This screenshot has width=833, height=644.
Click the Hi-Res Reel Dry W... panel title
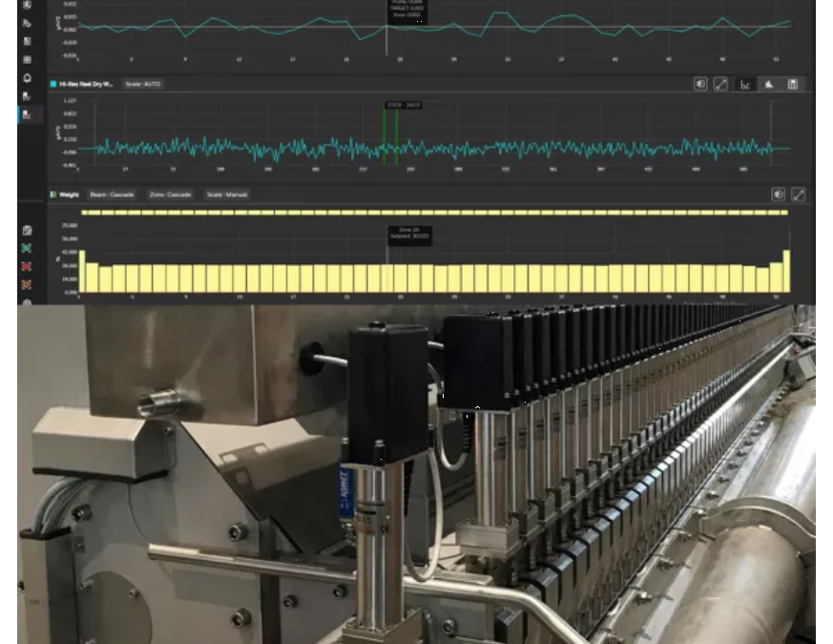coord(86,84)
